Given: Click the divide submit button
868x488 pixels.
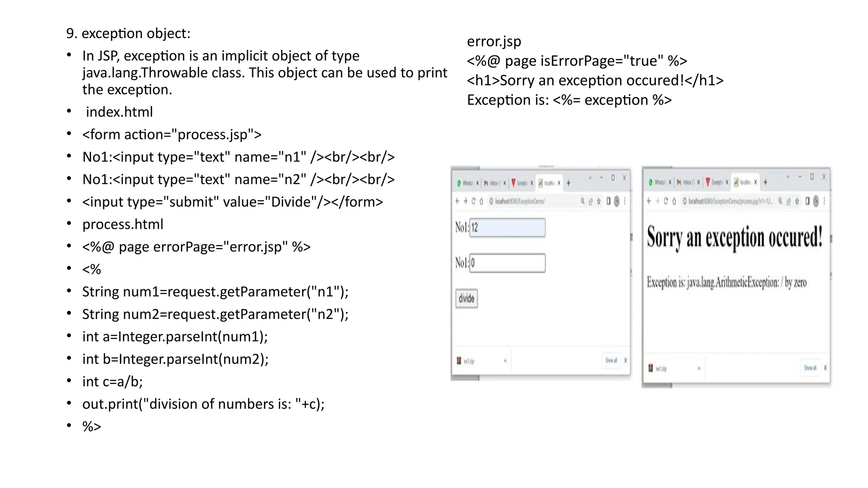Looking at the screenshot, I should (467, 299).
